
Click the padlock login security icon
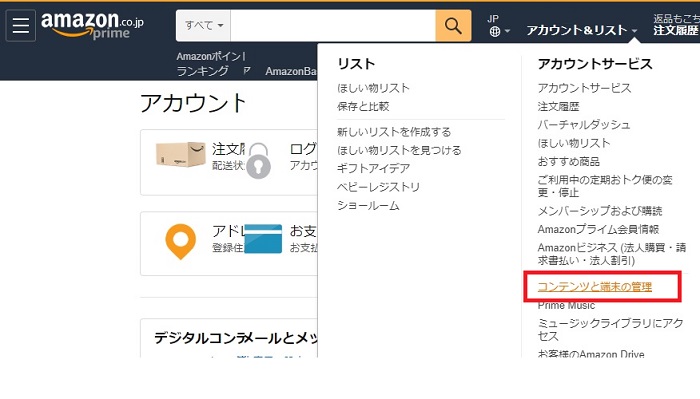click(x=258, y=161)
